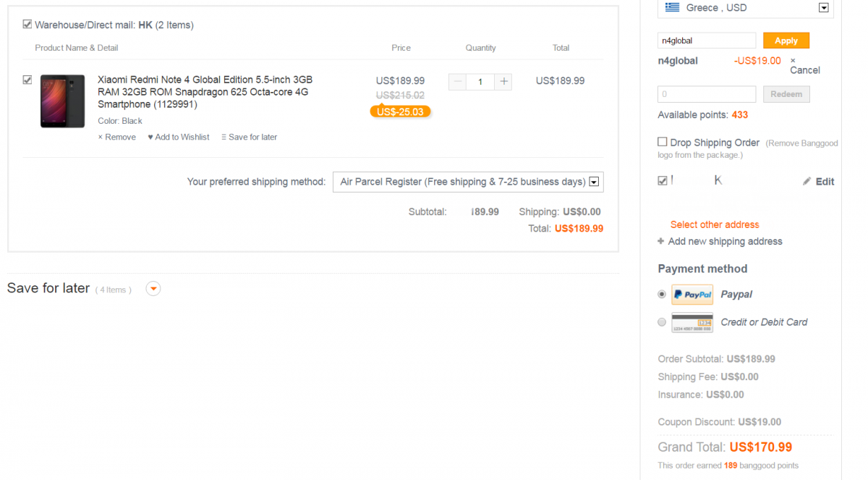Increase quantity with the plus button
Screen dimensions: 868x480
[504, 82]
